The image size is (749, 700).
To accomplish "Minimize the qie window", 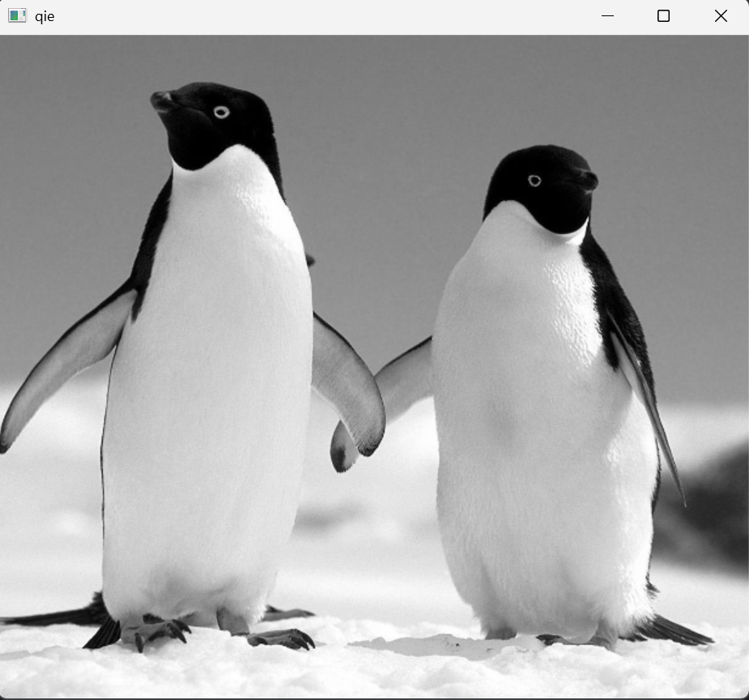I will pyautogui.click(x=607, y=16).
